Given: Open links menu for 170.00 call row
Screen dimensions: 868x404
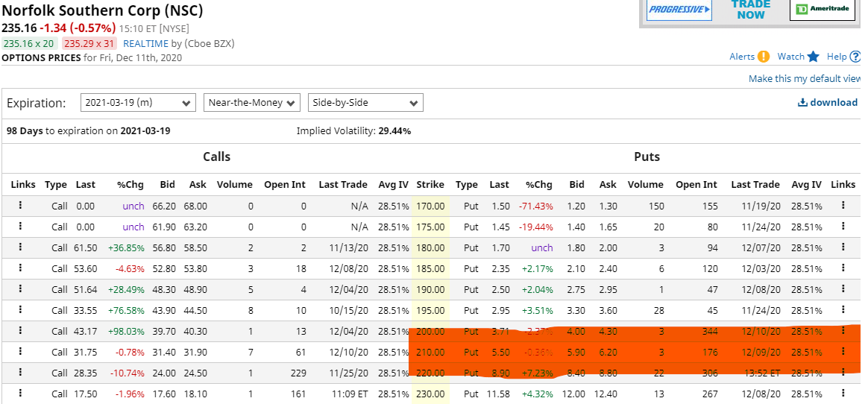Looking at the screenshot, I should point(20,206).
